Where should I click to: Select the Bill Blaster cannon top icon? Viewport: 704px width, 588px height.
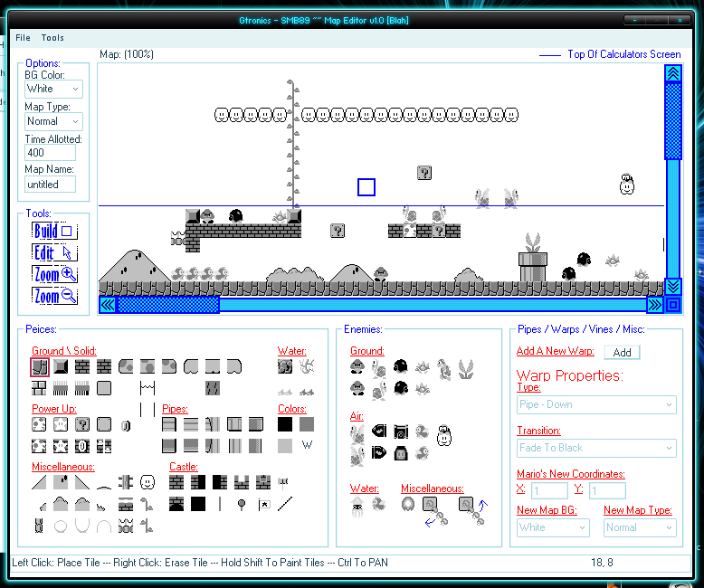401,432
